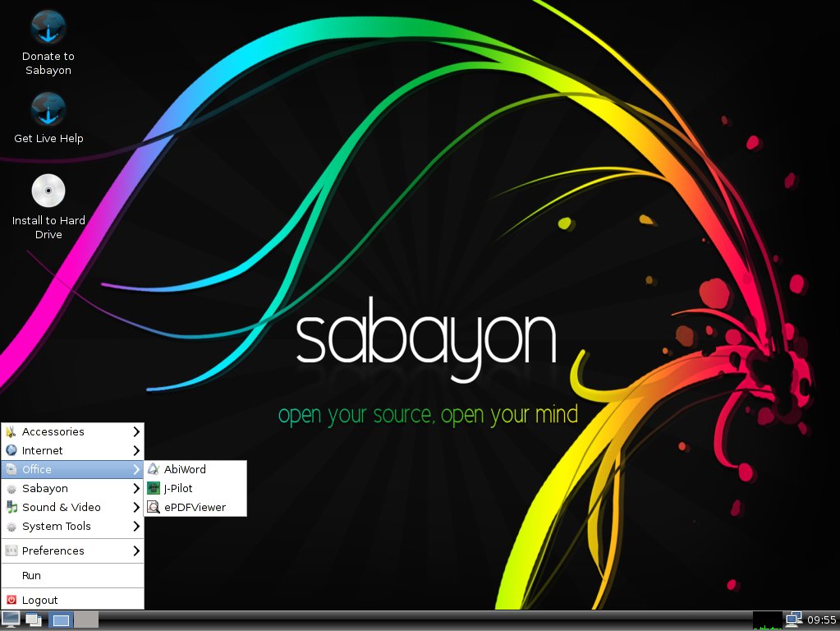Switch to the first workspace in pager
Screen dimensions: 840x631
[x=61, y=620]
